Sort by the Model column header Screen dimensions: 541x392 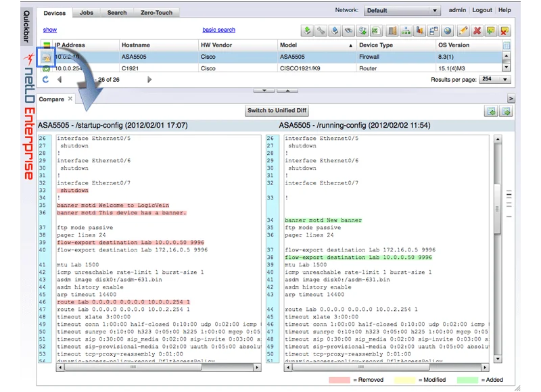coord(316,45)
